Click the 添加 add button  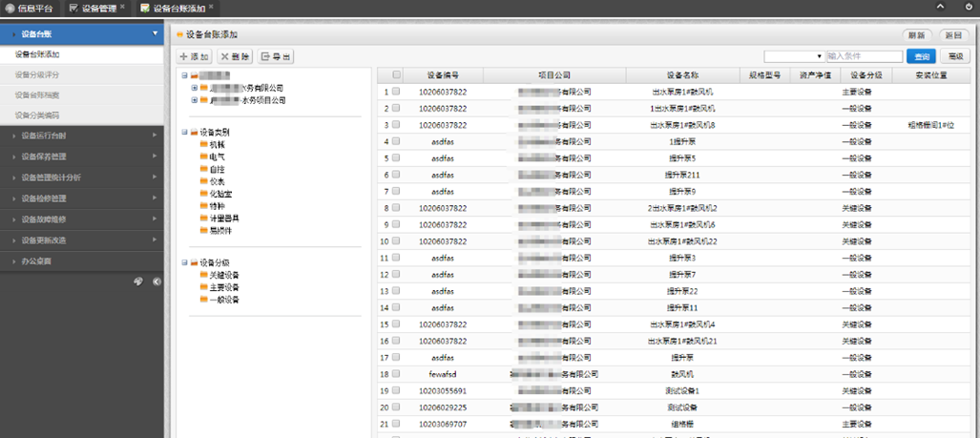(195, 56)
